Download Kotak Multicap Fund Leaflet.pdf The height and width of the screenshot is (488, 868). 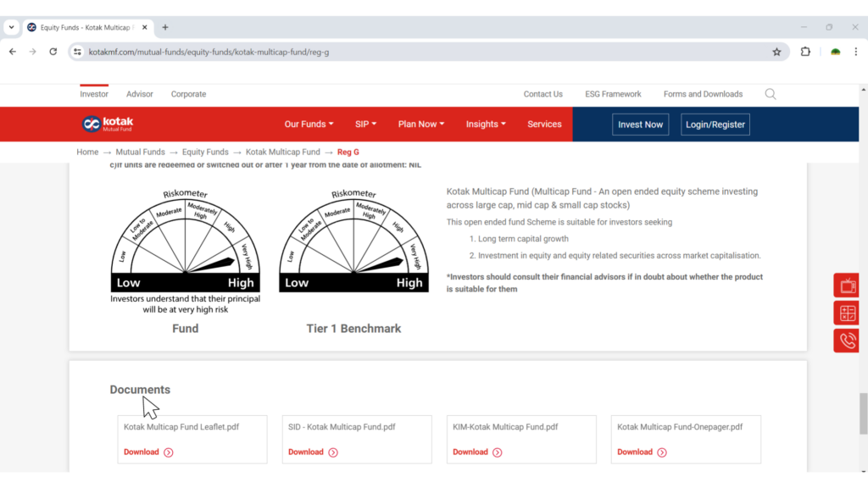pos(142,452)
